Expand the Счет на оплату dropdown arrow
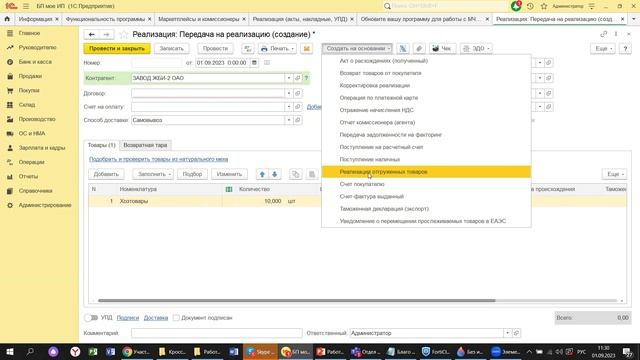Image resolution: width=640 pixels, height=360 pixels. 289,107
